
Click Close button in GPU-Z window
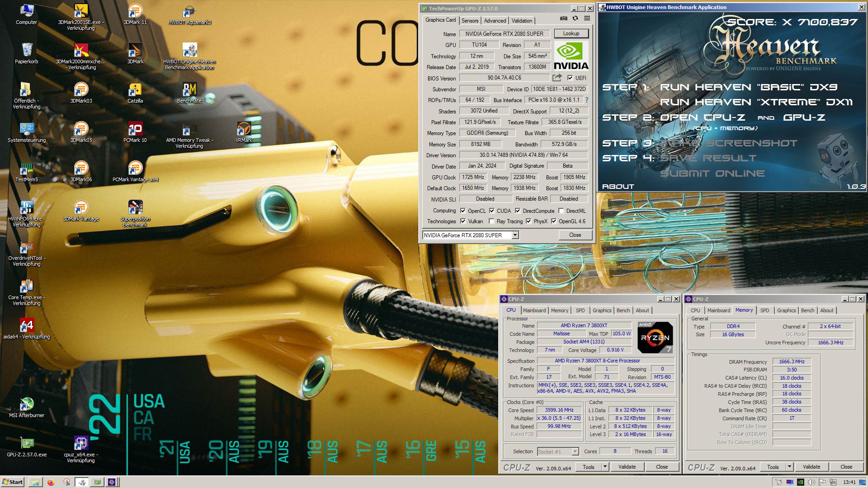[x=575, y=235]
